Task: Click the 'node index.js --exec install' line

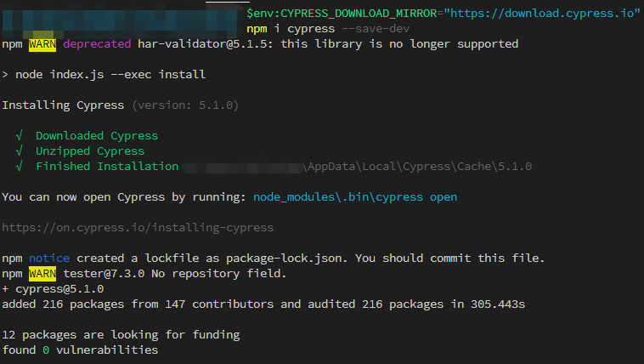Action: click(104, 75)
